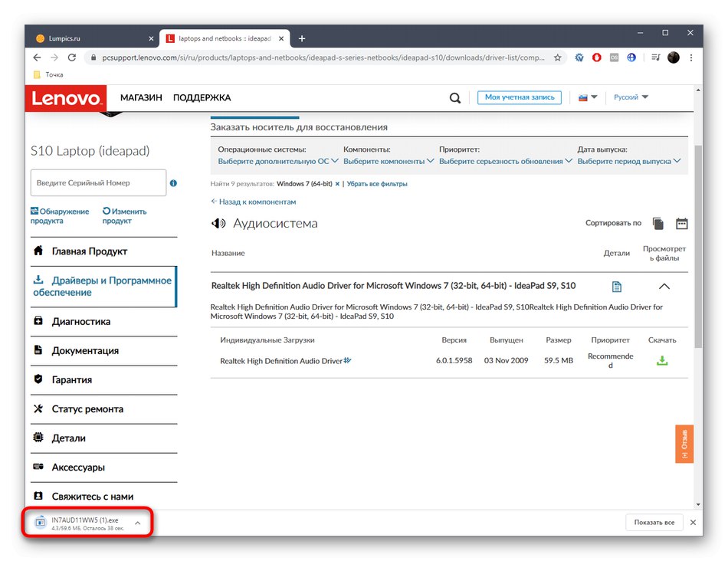
Task: Collapse the Realtek driver row chevron
Action: [x=664, y=287]
